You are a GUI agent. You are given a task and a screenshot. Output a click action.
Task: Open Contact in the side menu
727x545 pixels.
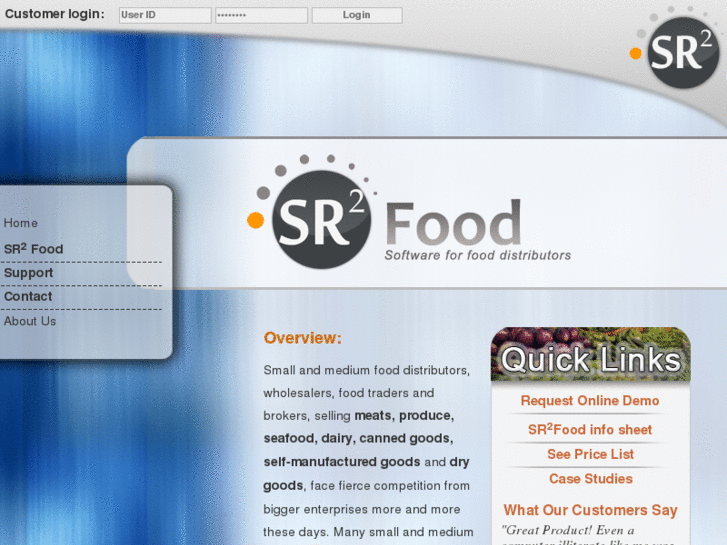coord(28,296)
